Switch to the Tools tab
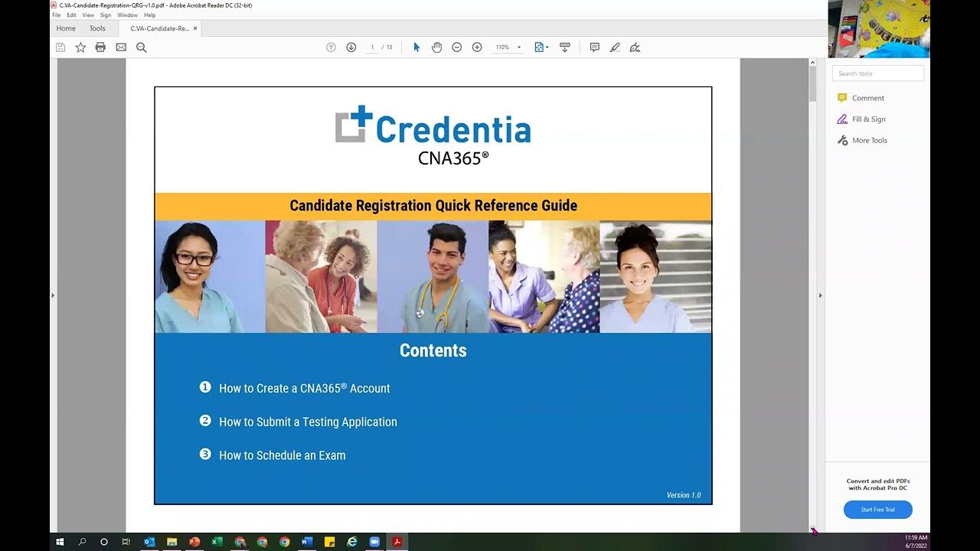 pos(97,28)
